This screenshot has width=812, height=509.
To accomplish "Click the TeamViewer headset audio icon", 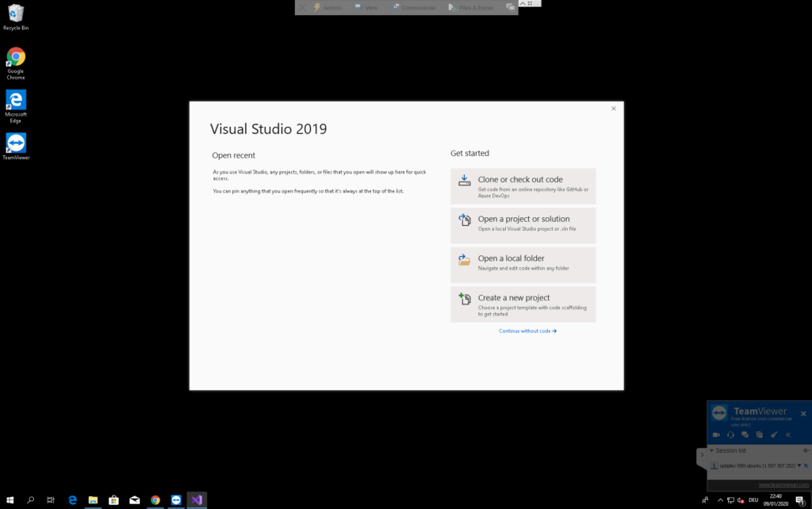I will tap(730, 434).
